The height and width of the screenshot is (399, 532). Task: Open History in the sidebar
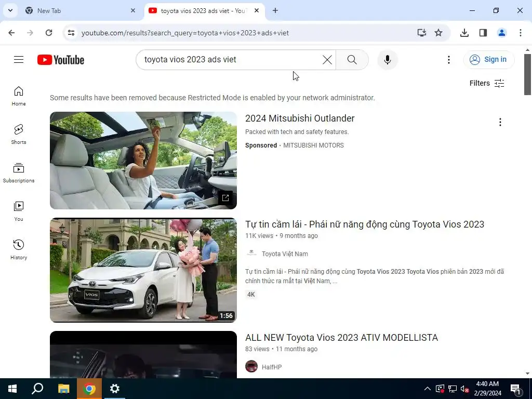[x=19, y=249]
